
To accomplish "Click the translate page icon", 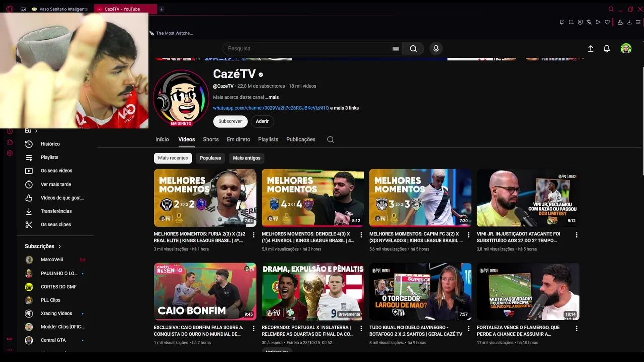I will coord(589,22).
